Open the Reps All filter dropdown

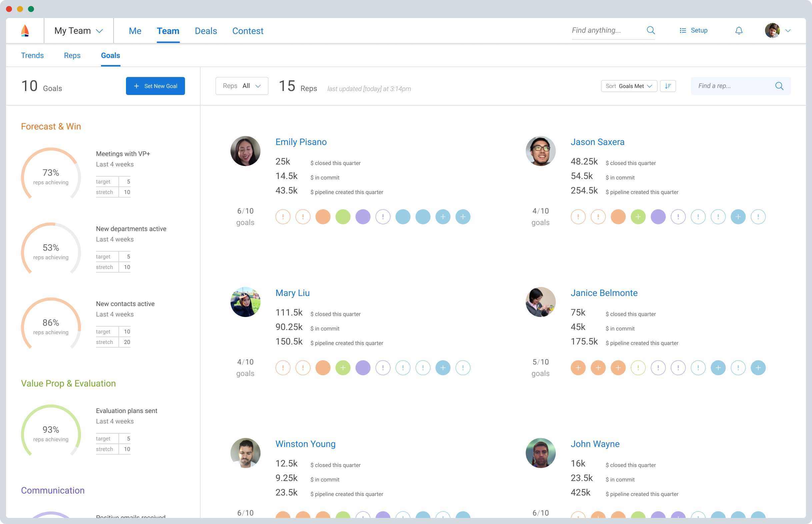click(242, 86)
